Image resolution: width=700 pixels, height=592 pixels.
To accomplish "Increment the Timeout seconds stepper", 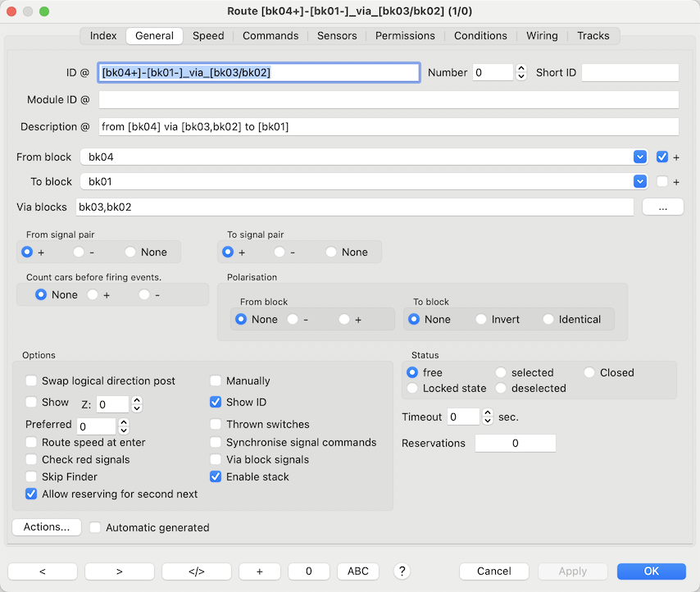I will (488, 413).
